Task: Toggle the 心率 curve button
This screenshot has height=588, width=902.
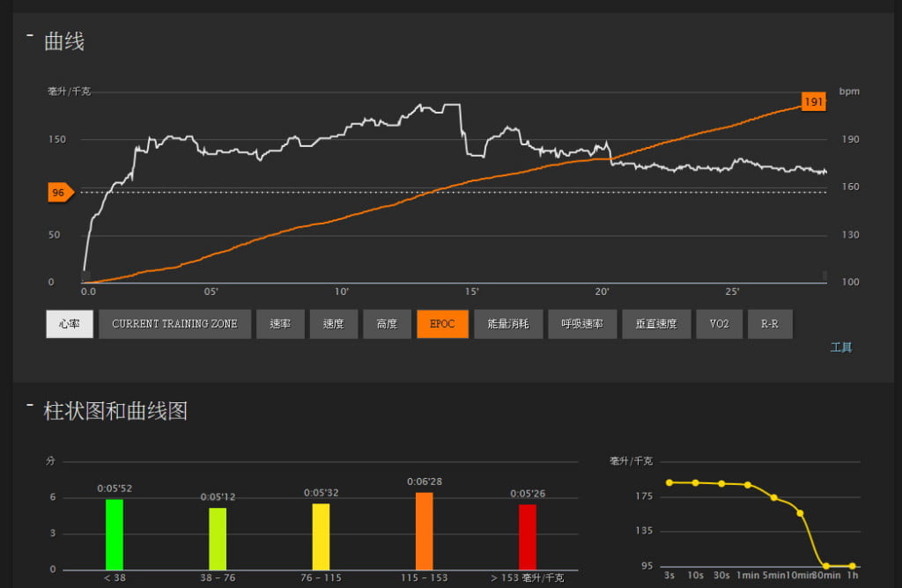Action: [69, 324]
